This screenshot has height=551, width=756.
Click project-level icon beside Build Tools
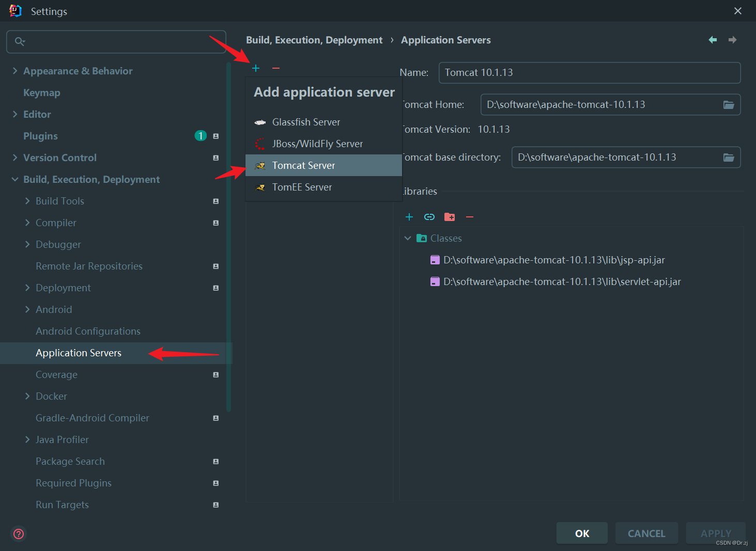coord(216,201)
